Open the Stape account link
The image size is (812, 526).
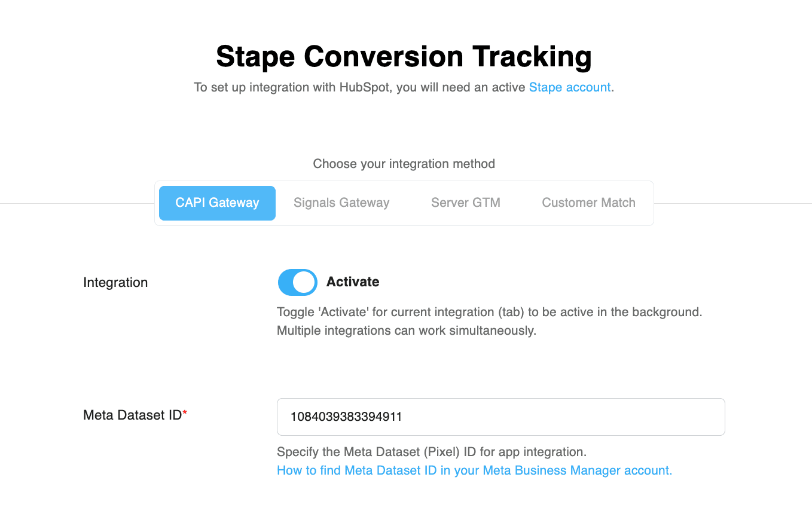coord(569,87)
